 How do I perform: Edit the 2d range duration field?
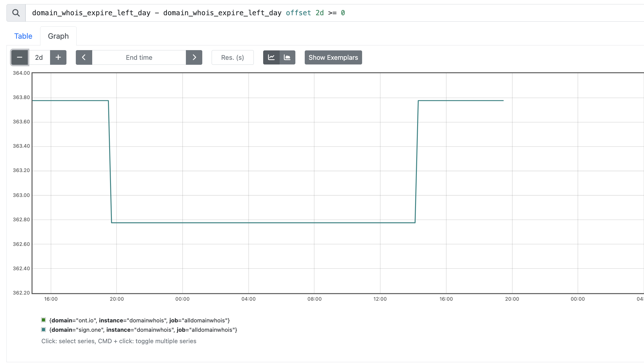[39, 57]
